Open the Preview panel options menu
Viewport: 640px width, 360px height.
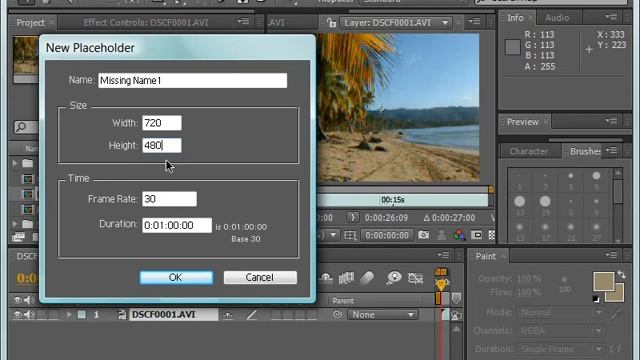611,121
